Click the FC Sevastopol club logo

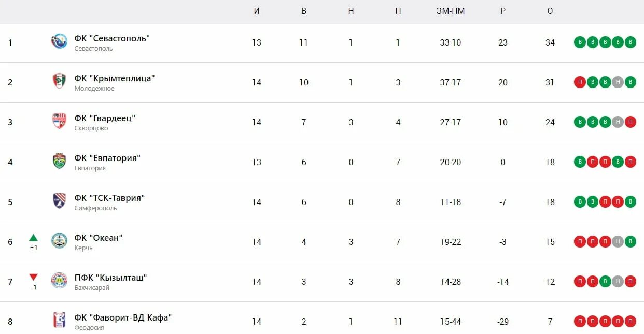pos(59,41)
